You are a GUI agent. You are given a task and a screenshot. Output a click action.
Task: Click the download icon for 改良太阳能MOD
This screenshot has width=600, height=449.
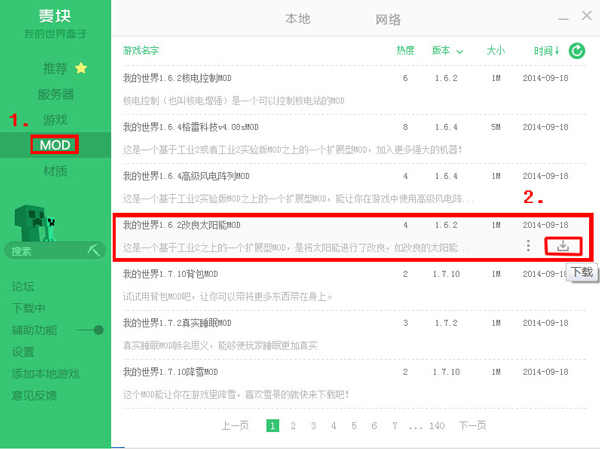563,246
